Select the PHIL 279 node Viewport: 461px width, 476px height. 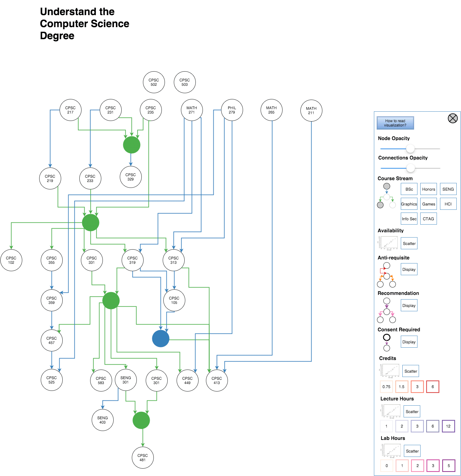click(232, 110)
